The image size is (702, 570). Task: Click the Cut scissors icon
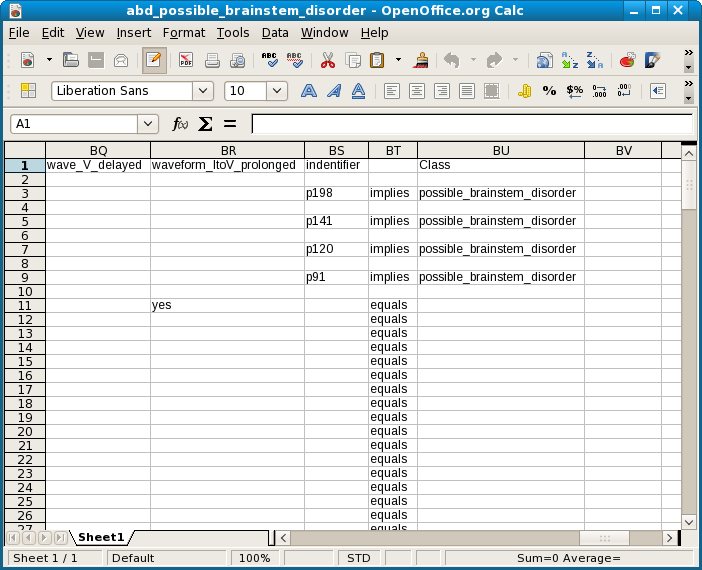(327, 60)
